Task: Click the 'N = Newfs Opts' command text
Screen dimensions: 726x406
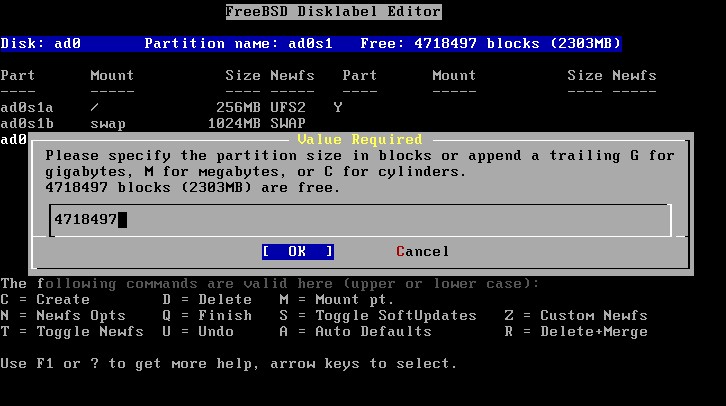Action: point(63,316)
